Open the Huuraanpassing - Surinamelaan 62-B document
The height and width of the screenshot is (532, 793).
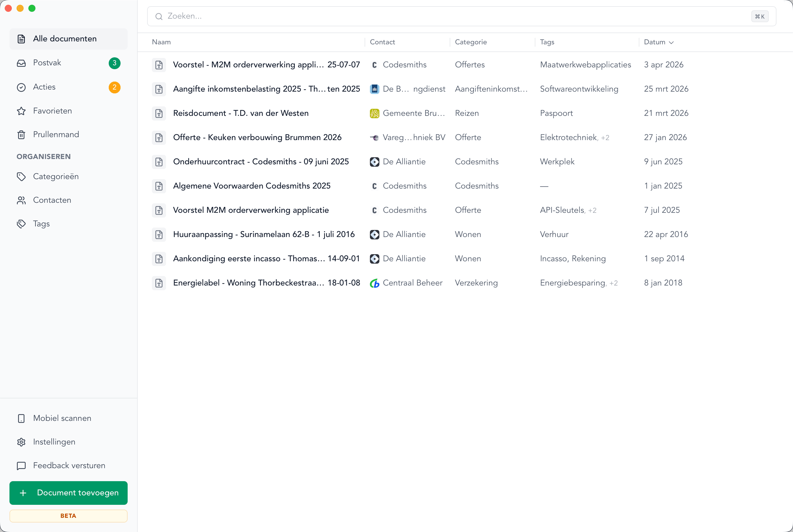tap(264, 234)
